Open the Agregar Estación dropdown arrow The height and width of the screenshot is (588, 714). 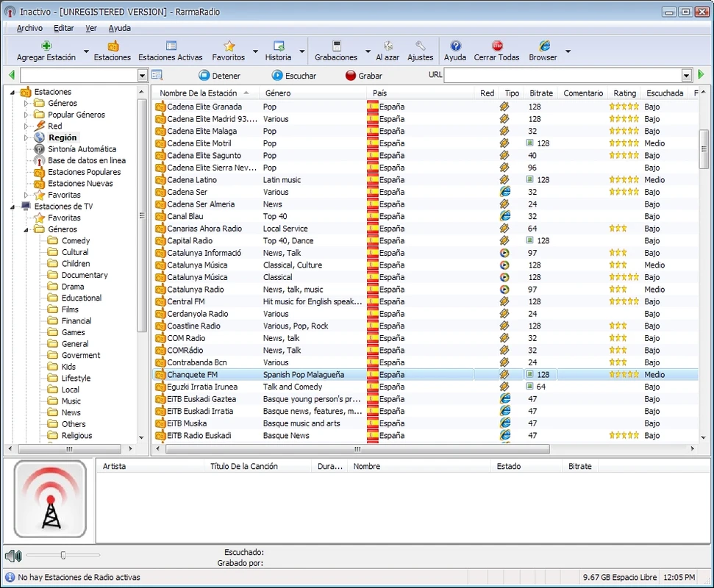point(86,51)
